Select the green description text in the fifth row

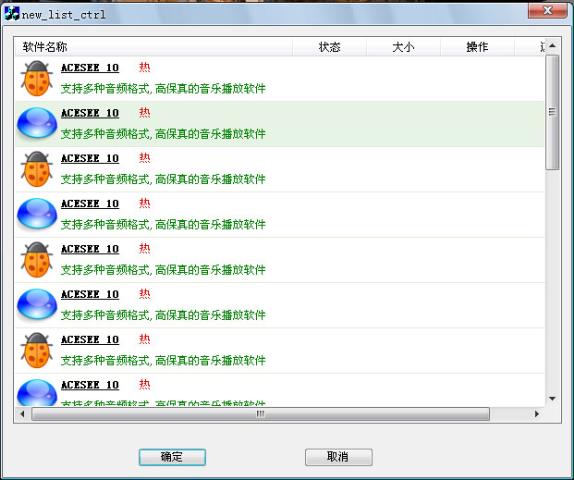(x=163, y=270)
